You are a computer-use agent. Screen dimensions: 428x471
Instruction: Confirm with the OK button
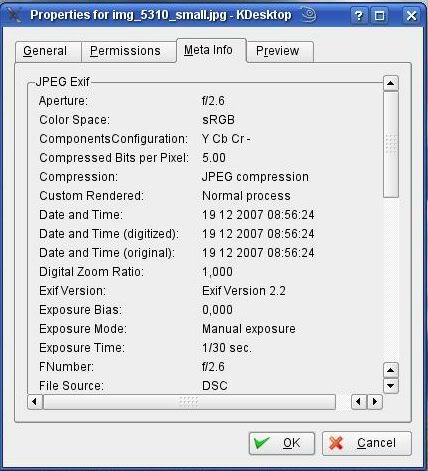tap(282, 443)
